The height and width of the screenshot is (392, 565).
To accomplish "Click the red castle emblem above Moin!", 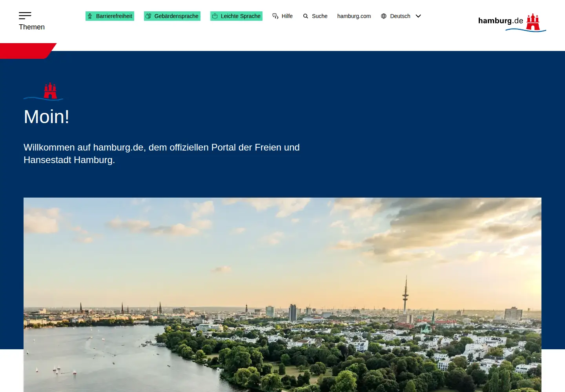I will (x=50, y=91).
